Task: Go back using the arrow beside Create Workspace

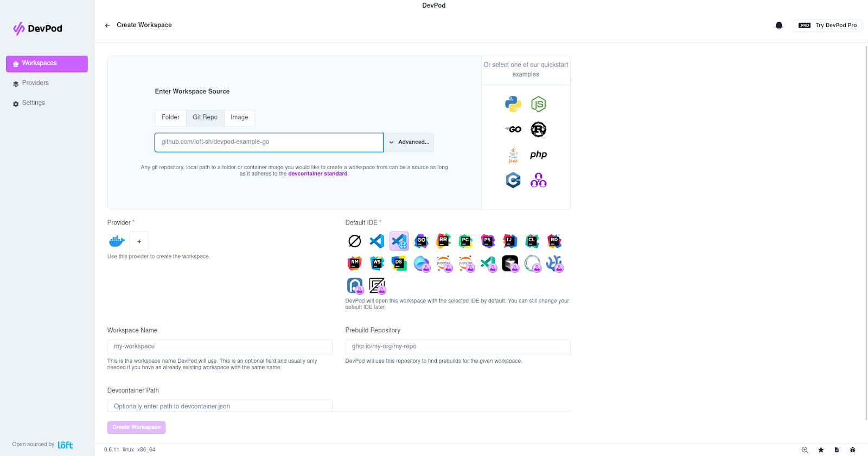Action: 107,25
